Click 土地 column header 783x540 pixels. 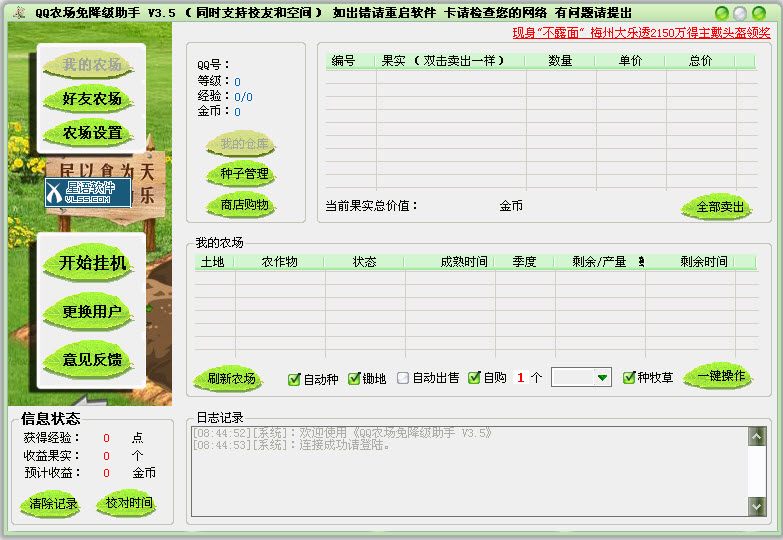click(214, 262)
